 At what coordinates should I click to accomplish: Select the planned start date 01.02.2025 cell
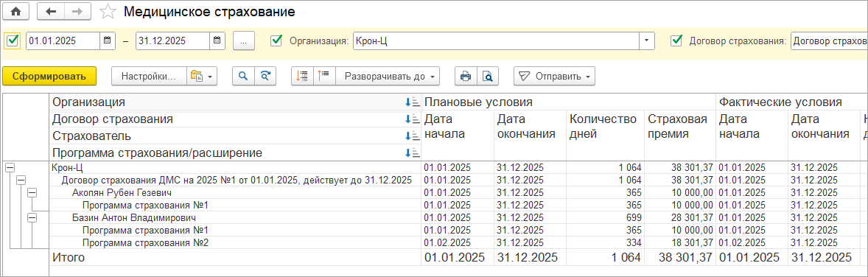(458, 242)
